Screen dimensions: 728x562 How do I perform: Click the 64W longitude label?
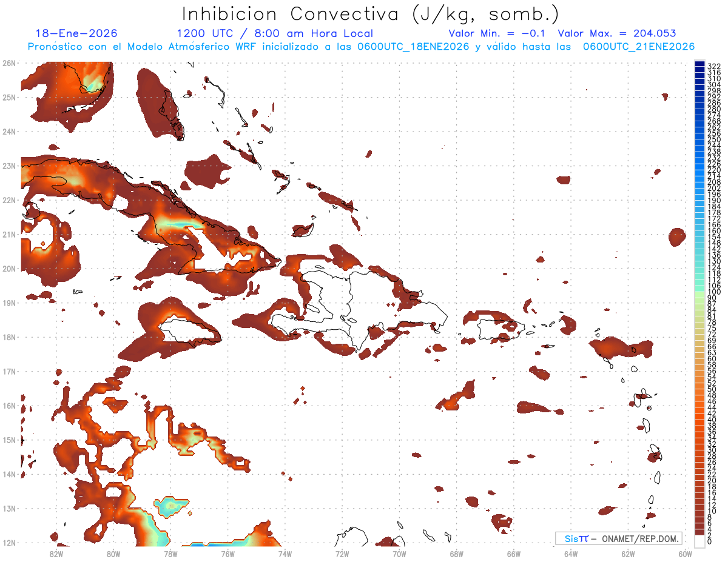(x=570, y=554)
